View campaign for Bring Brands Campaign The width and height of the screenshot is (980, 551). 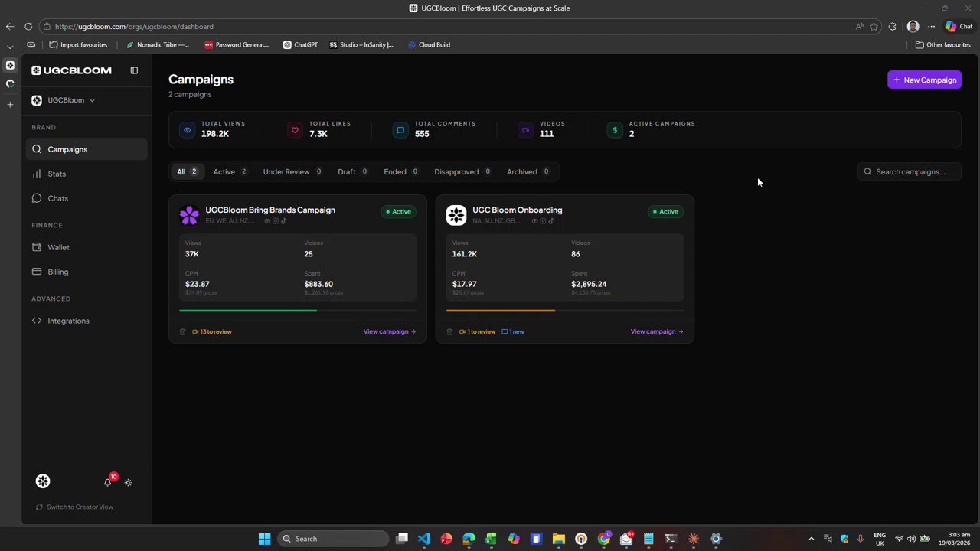pyautogui.click(x=390, y=331)
